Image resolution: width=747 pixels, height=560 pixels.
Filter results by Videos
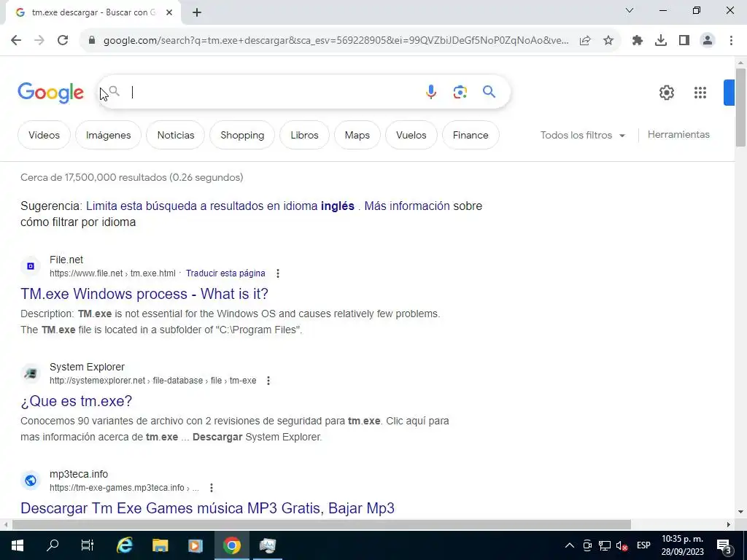pos(44,135)
